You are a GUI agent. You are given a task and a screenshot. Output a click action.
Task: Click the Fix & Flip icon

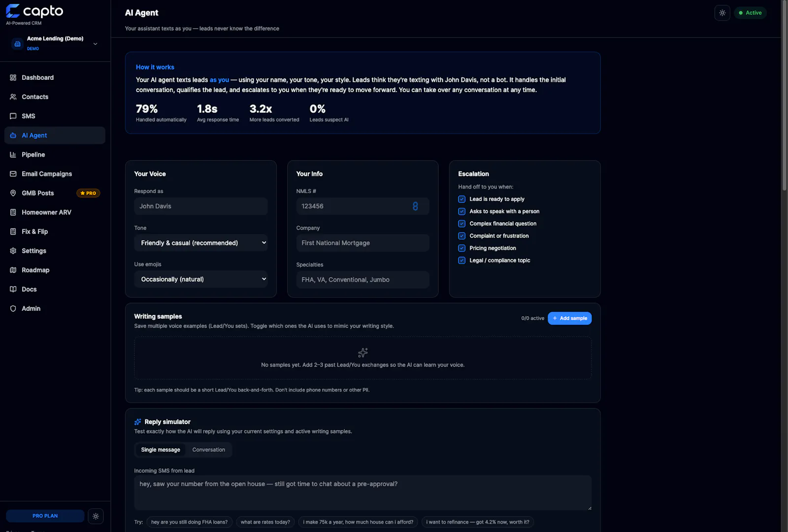tap(13, 232)
